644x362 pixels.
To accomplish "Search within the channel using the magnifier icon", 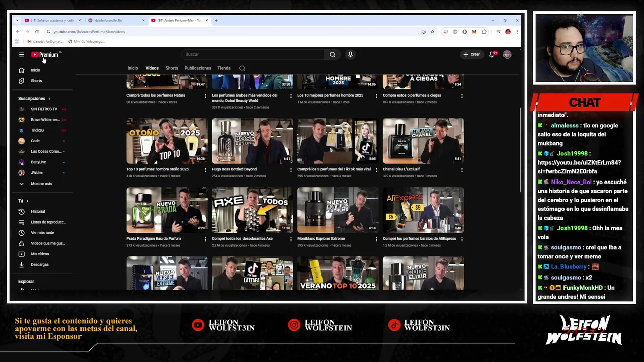I will pos(242,68).
